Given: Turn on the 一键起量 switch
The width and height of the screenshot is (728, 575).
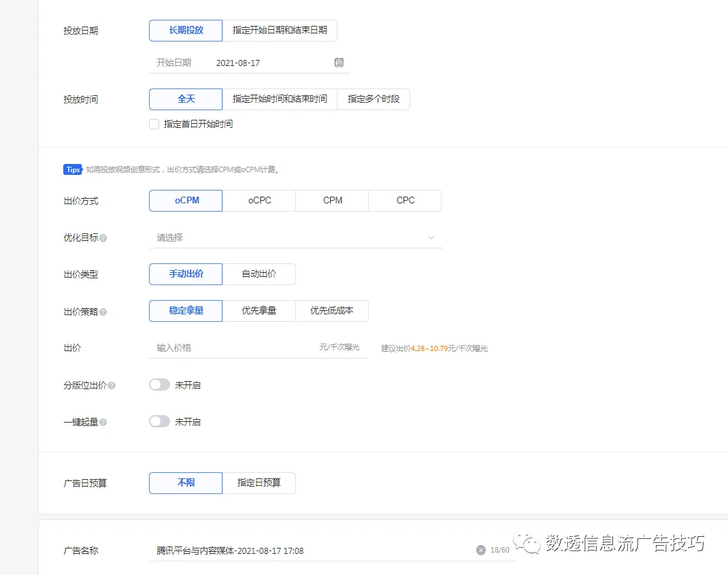Looking at the screenshot, I should (159, 421).
